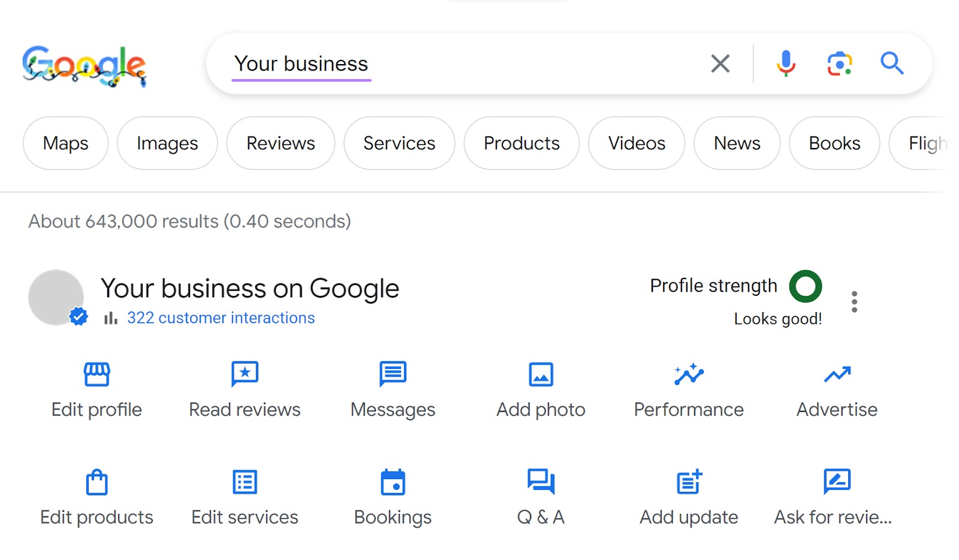Check the Profile strength indicator ring
Screen dimensions: 959x560
806,286
